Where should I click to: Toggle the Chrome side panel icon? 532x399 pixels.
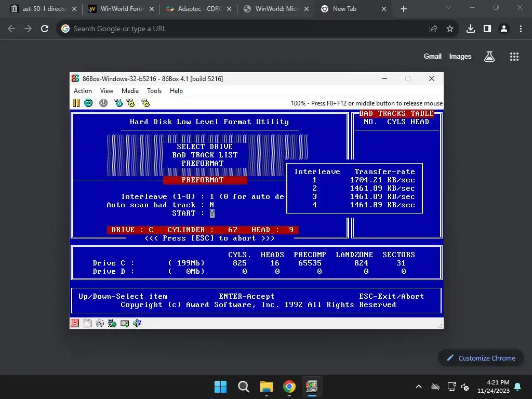click(x=487, y=29)
